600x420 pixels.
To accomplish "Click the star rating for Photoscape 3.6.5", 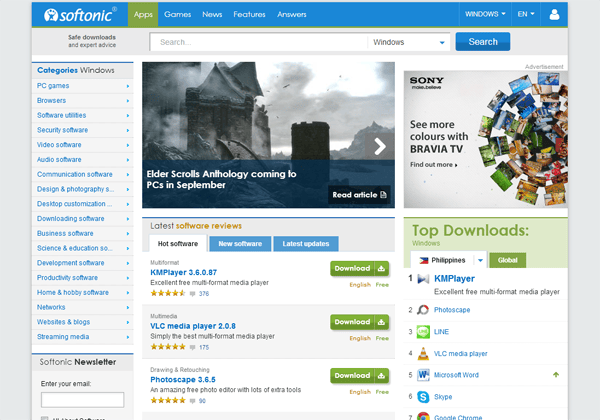I will [168, 400].
